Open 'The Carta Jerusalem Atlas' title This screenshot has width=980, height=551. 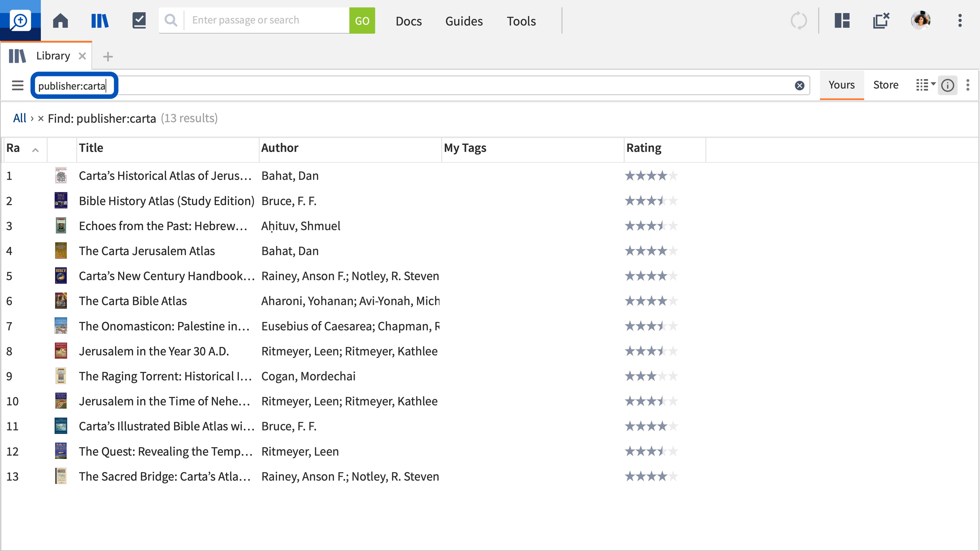tap(147, 251)
